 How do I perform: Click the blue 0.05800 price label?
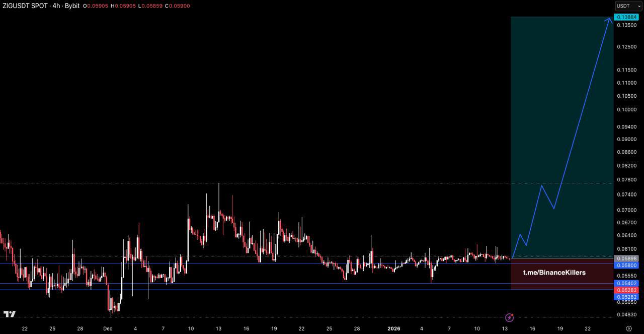pyautogui.click(x=627, y=265)
